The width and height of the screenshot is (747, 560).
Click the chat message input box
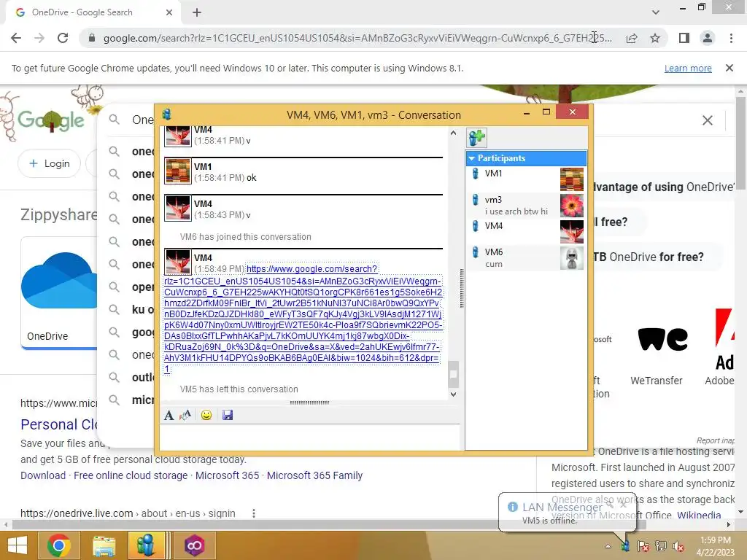point(310,437)
